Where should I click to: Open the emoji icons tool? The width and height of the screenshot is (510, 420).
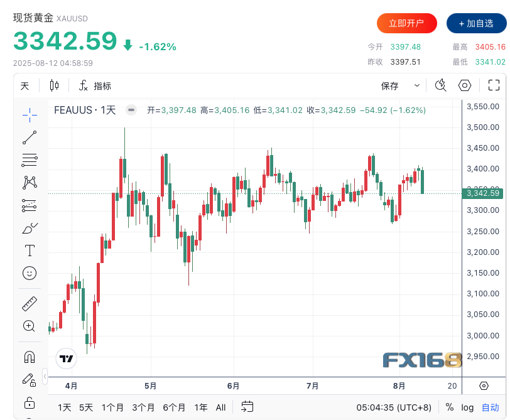pos(30,273)
